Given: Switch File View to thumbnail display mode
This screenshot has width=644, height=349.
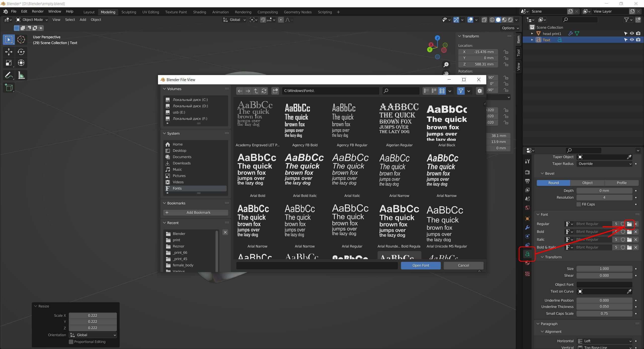Looking at the screenshot, I should [442, 91].
